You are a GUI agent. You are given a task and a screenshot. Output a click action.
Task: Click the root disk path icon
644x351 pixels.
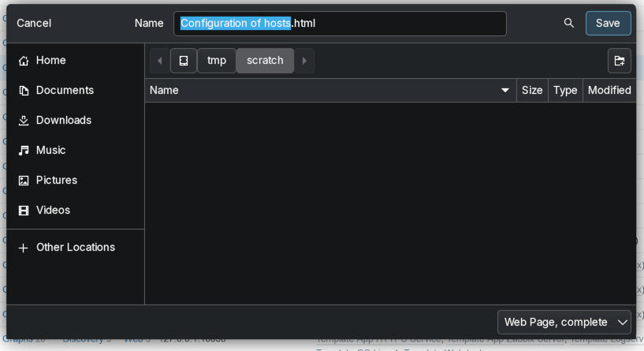(x=184, y=61)
